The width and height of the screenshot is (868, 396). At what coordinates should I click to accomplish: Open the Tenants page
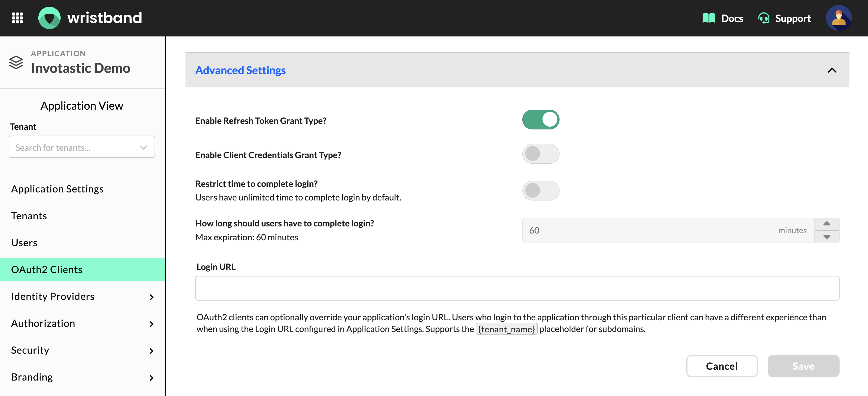pos(29,216)
